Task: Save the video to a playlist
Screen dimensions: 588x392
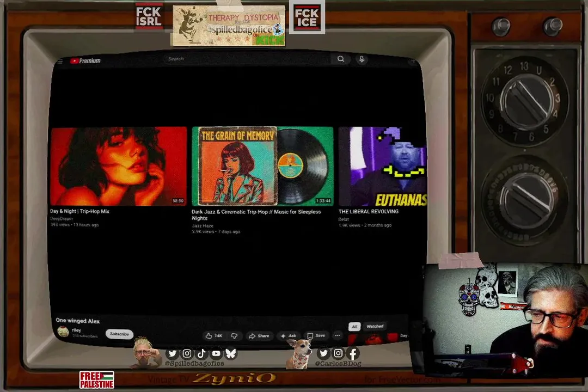Action: (316, 335)
